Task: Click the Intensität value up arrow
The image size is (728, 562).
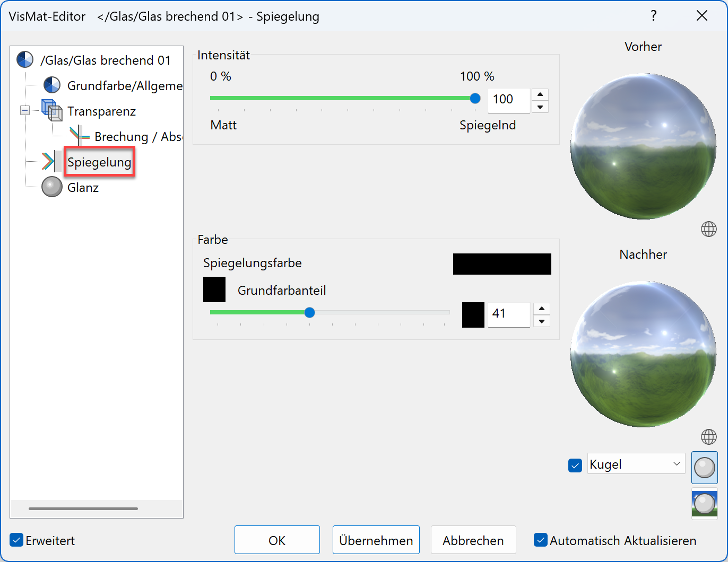Action: point(540,94)
